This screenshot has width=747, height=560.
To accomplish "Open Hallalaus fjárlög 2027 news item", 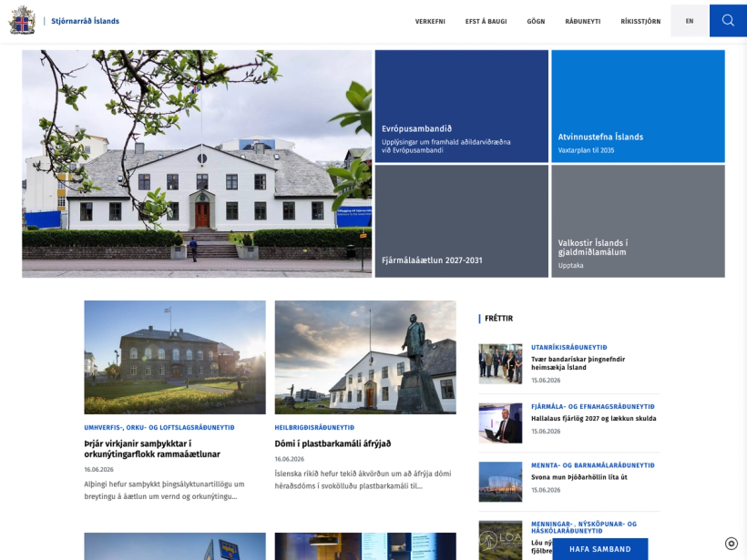I will 594,419.
